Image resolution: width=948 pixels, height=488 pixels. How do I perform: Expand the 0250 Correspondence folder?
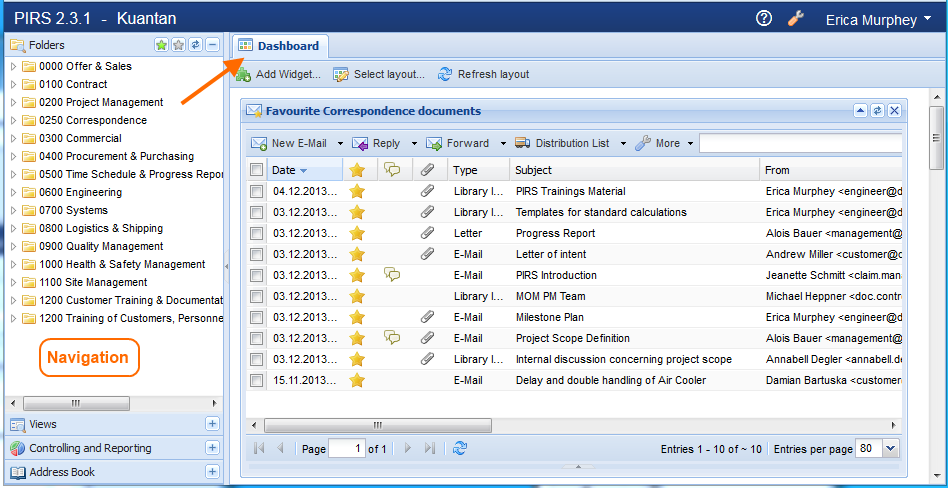point(14,120)
